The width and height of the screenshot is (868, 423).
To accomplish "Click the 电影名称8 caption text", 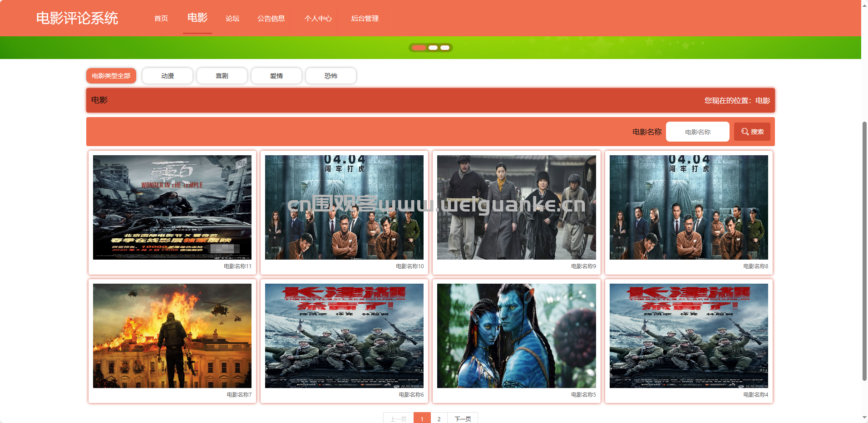I will pyautogui.click(x=755, y=266).
